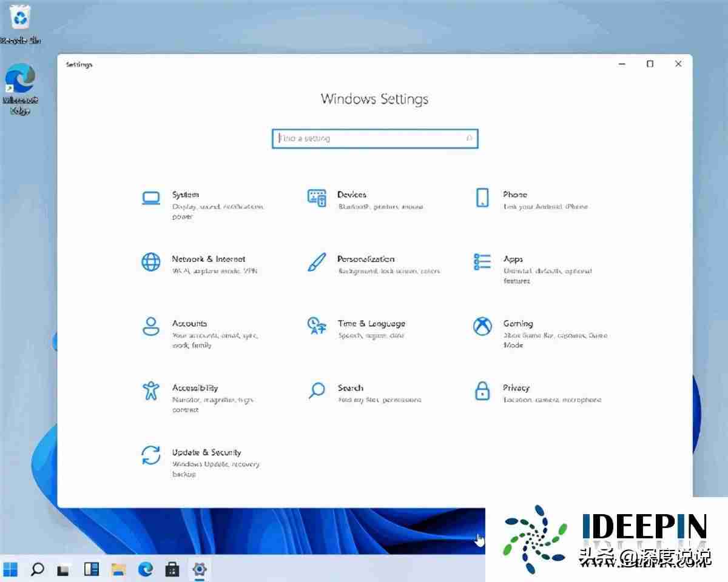Click the Phone label text
The width and height of the screenshot is (728, 582).
[x=515, y=195]
